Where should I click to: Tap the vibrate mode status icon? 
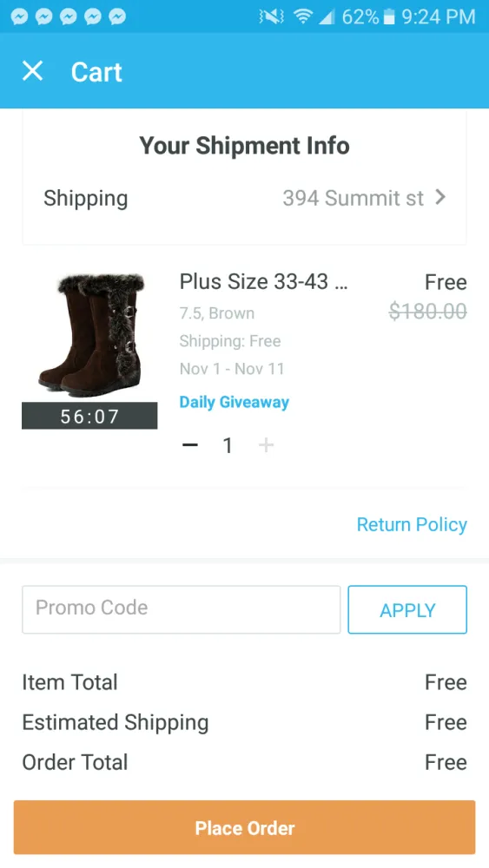(x=271, y=17)
